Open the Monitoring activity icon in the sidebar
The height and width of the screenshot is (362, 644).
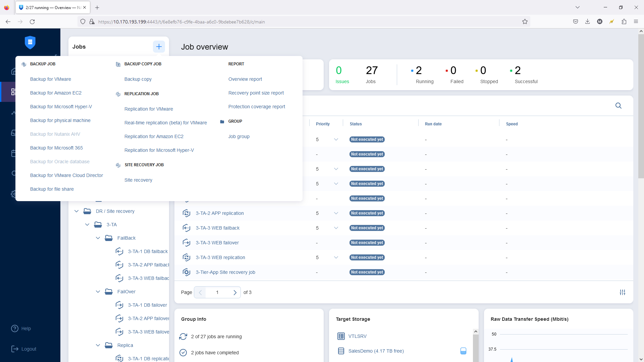pyautogui.click(x=13, y=113)
